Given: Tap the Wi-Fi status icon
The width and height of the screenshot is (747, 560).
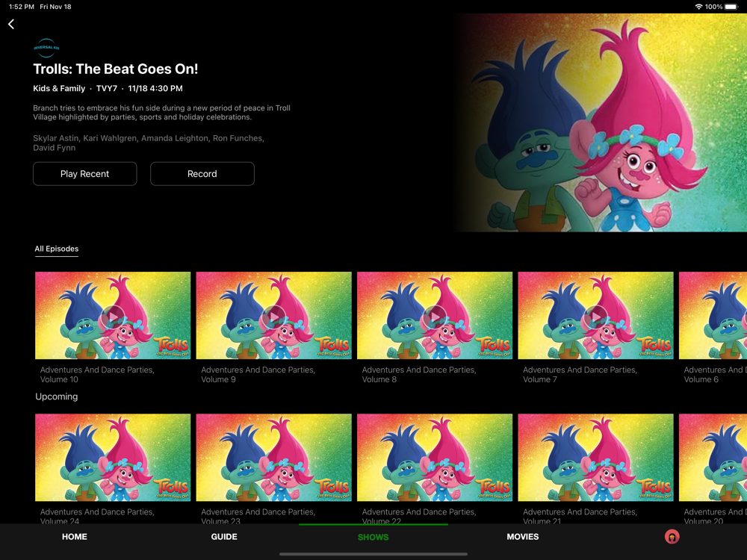Looking at the screenshot, I should 698,7.
